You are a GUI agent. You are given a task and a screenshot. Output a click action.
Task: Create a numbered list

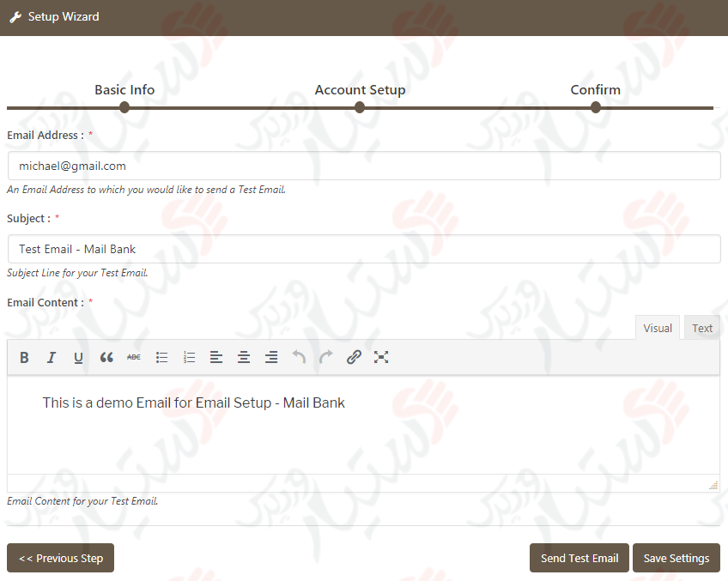click(x=189, y=357)
